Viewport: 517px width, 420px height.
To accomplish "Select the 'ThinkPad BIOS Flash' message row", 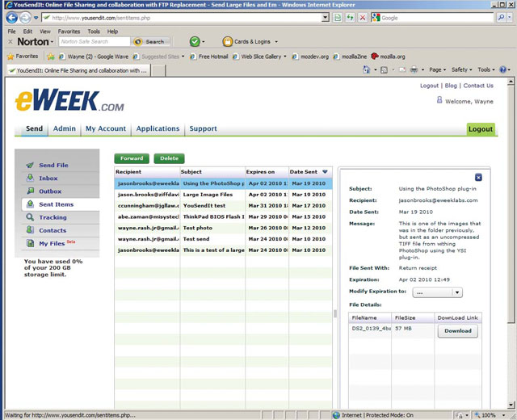I will 223,217.
